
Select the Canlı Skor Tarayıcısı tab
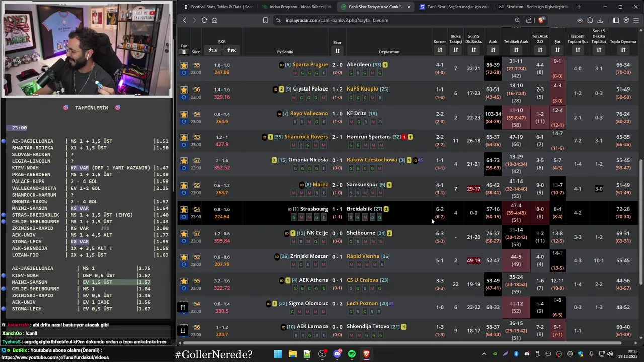point(375,7)
